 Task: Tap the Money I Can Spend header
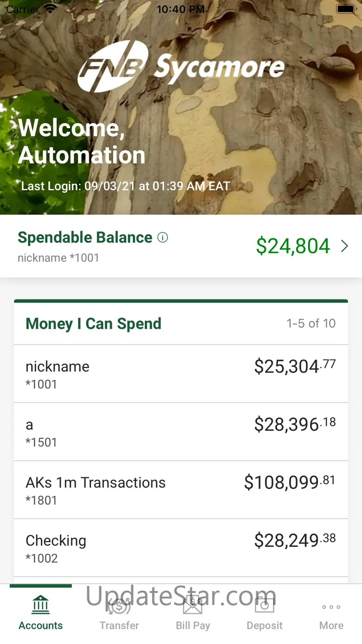pos(93,324)
